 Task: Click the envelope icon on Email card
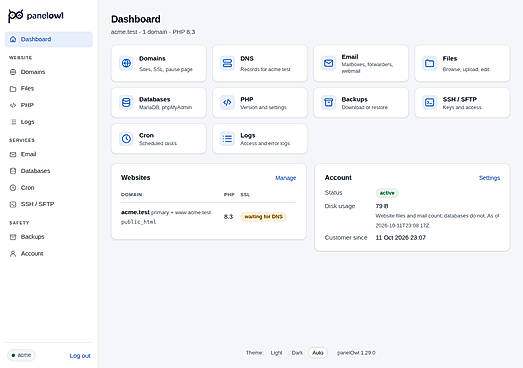329,63
